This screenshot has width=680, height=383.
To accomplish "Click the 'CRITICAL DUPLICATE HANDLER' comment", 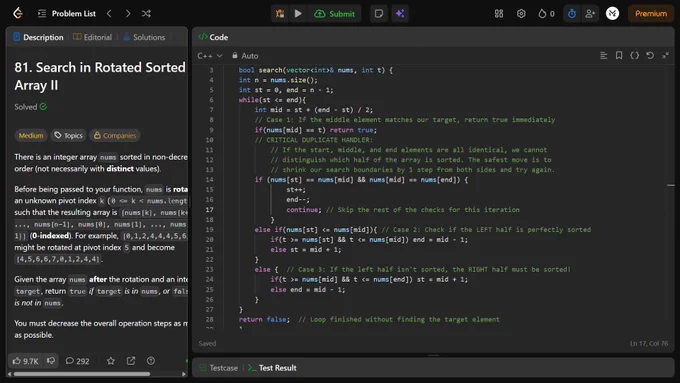I will click(314, 140).
